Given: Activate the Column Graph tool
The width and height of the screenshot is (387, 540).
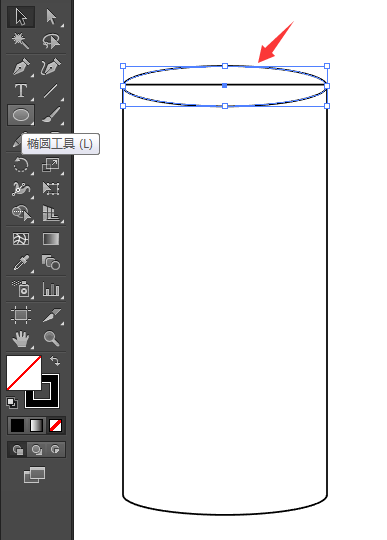Looking at the screenshot, I should pos(51,289).
